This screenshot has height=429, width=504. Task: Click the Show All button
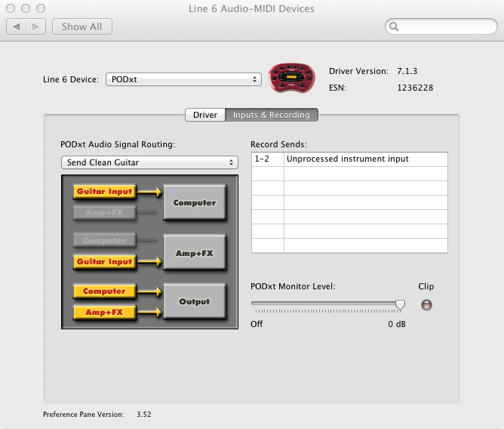tap(82, 26)
